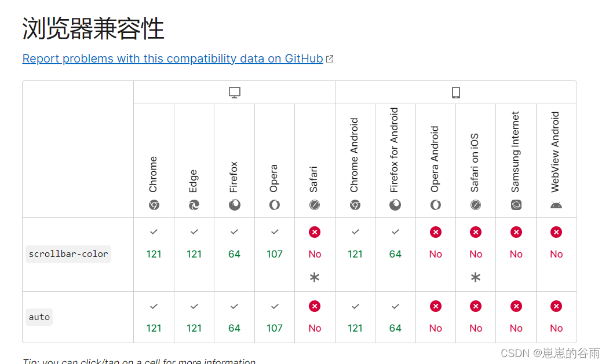609x364 pixels.
Task: Click the Safari on iOS compass icon
Action: [475, 205]
